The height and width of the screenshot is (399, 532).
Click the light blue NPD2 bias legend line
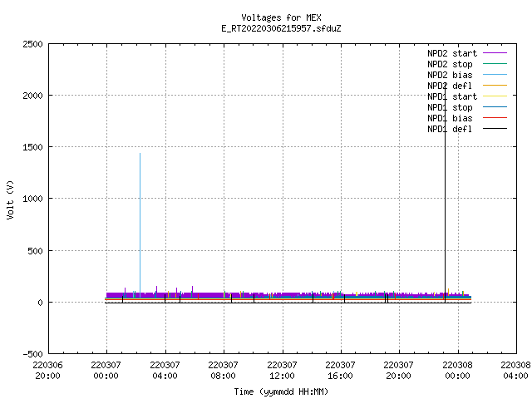(495, 74)
